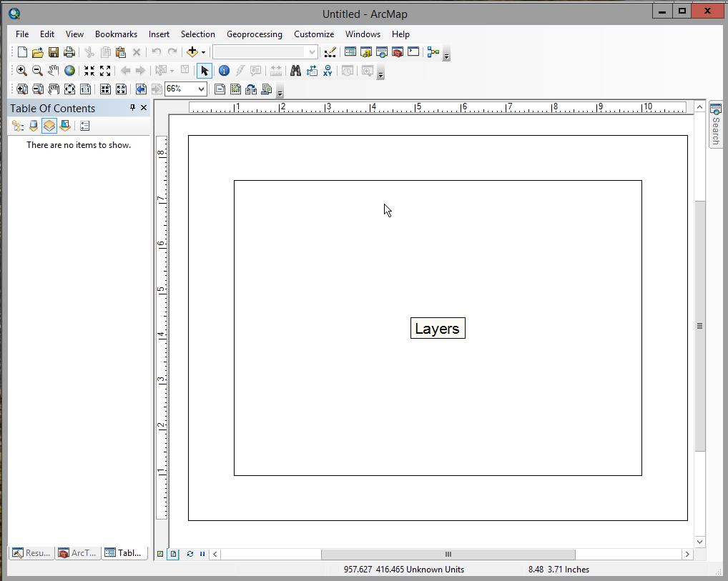Save the map document

(54, 52)
